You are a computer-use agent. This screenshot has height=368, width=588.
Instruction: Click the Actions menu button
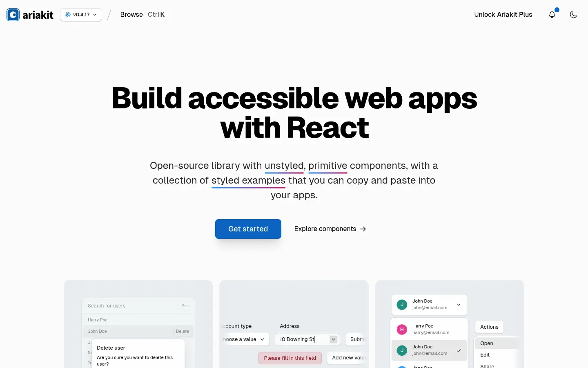tap(489, 327)
